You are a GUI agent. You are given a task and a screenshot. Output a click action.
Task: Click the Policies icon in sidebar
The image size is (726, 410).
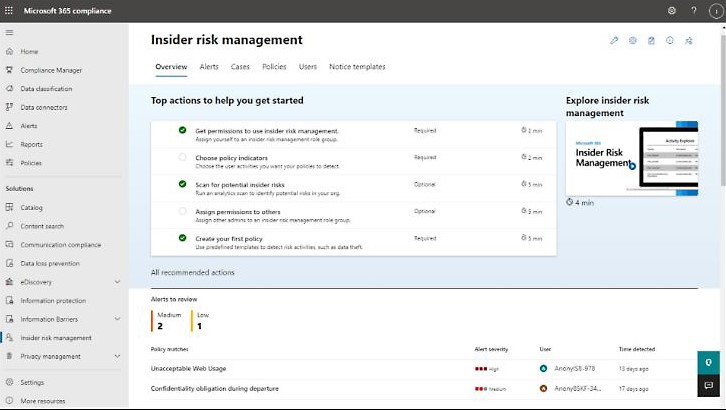[9, 162]
